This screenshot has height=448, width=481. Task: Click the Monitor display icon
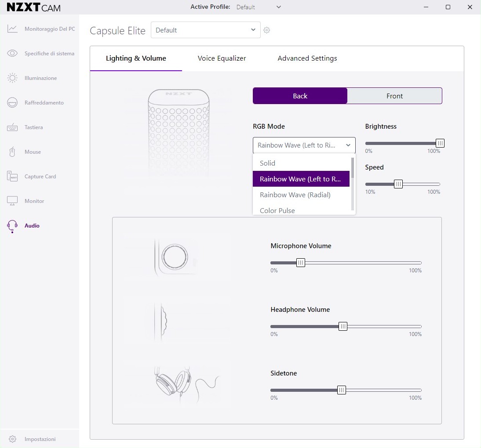(12, 201)
